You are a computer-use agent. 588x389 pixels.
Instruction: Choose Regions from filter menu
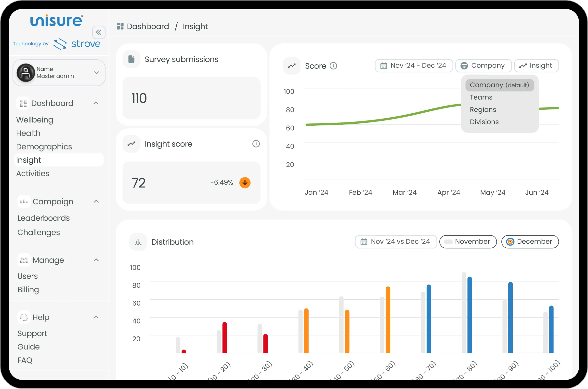pyautogui.click(x=483, y=109)
